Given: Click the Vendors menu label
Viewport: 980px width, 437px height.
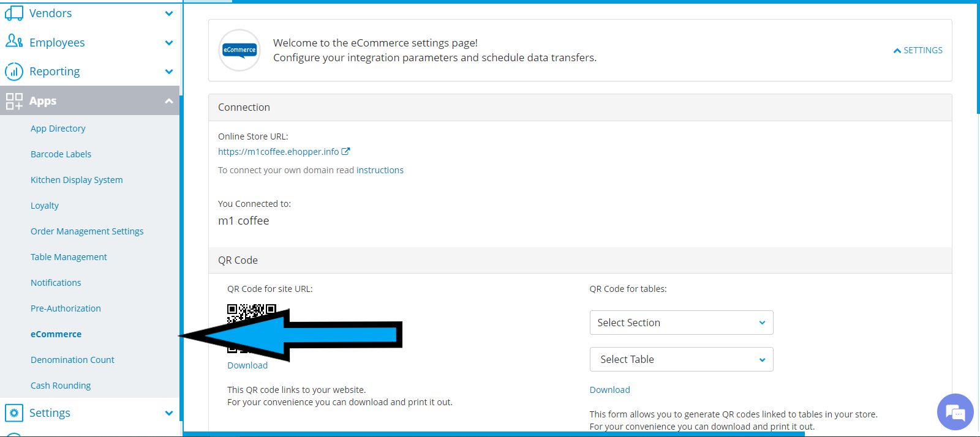Looking at the screenshot, I should tap(50, 13).
